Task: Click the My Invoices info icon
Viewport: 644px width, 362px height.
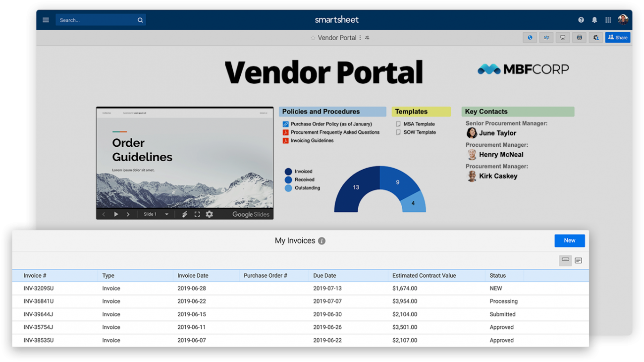Action: [322, 241]
